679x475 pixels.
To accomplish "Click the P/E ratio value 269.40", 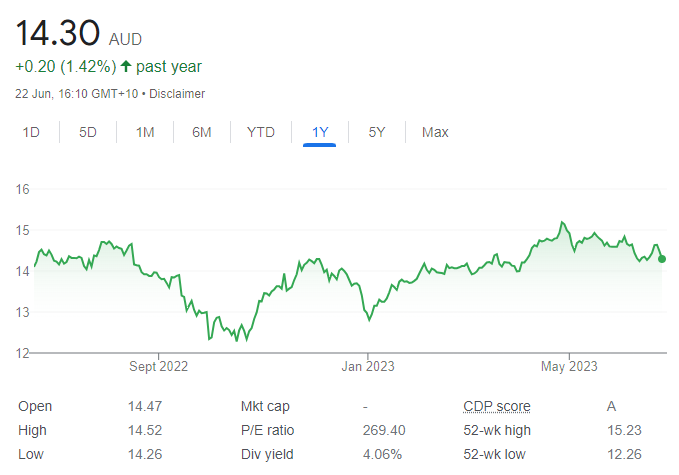I will pos(384,430).
